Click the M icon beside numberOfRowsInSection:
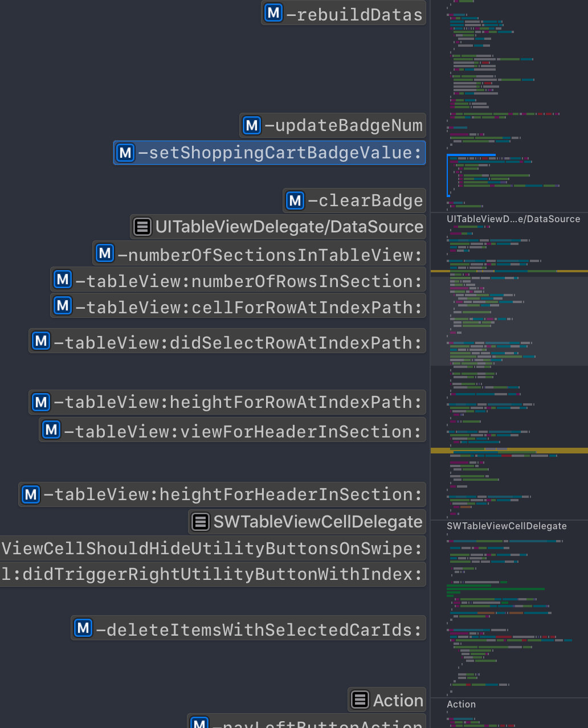 pyautogui.click(x=63, y=279)
